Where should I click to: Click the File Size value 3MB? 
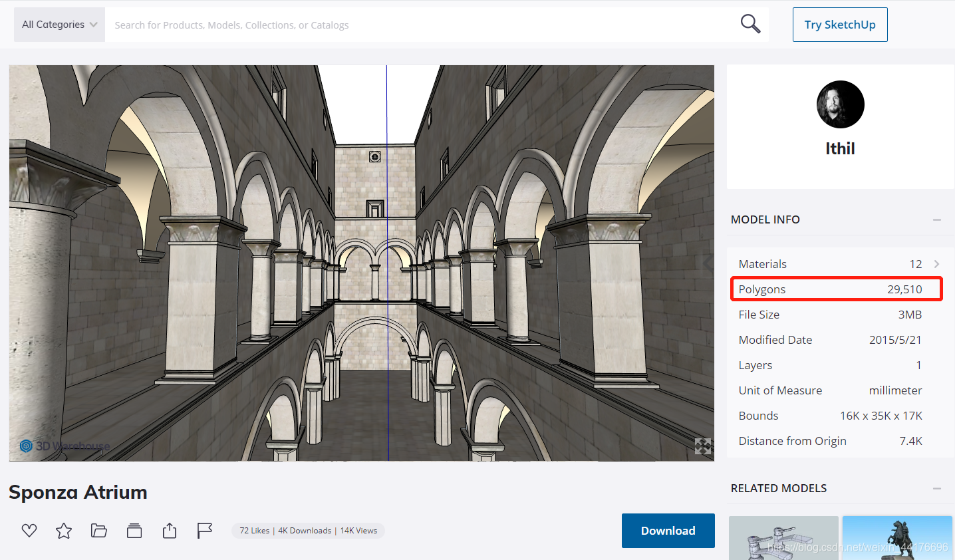(x=910, y=315)
